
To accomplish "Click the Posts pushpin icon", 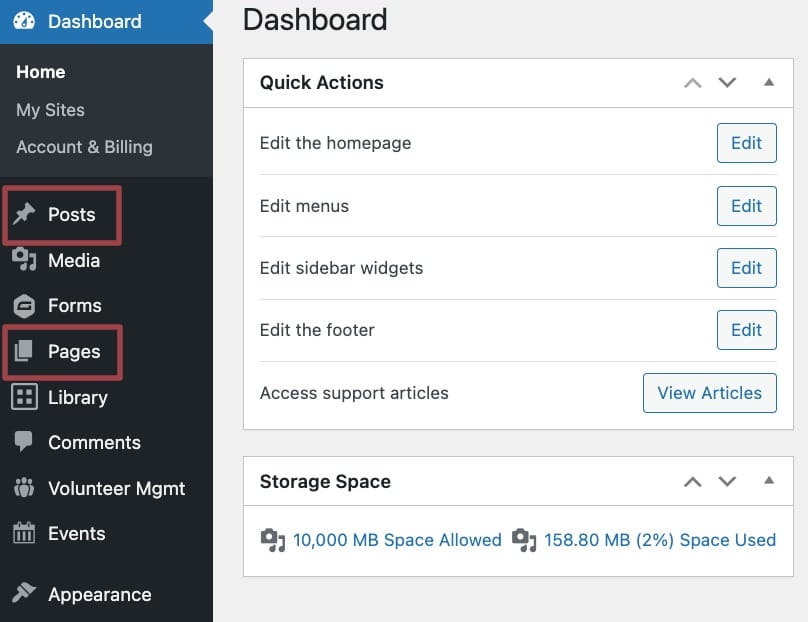I will pos(26,214).
